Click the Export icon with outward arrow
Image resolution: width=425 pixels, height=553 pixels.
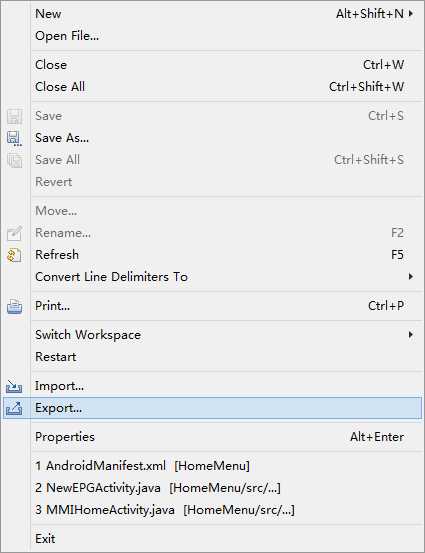tap(14, 408)
